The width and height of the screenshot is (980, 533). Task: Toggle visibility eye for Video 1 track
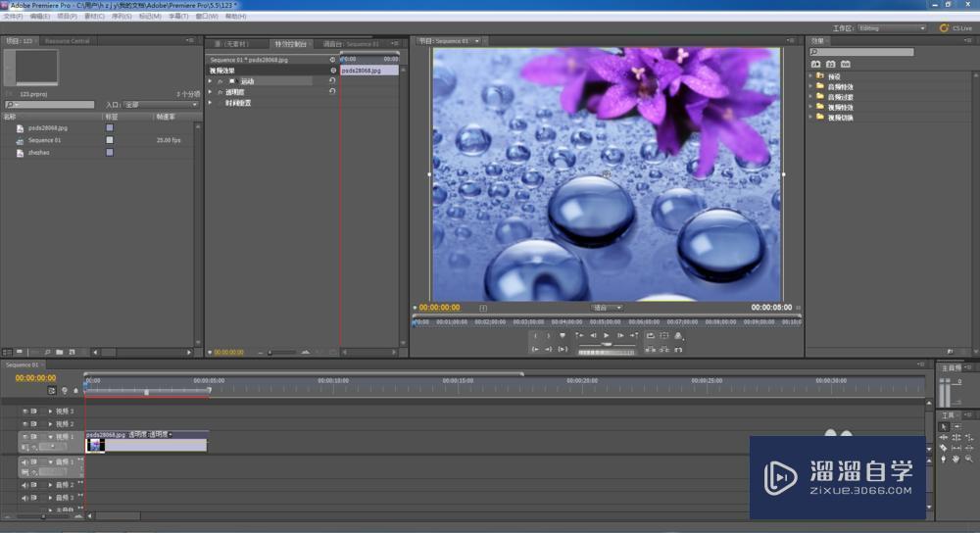click(x=25, y=437)
